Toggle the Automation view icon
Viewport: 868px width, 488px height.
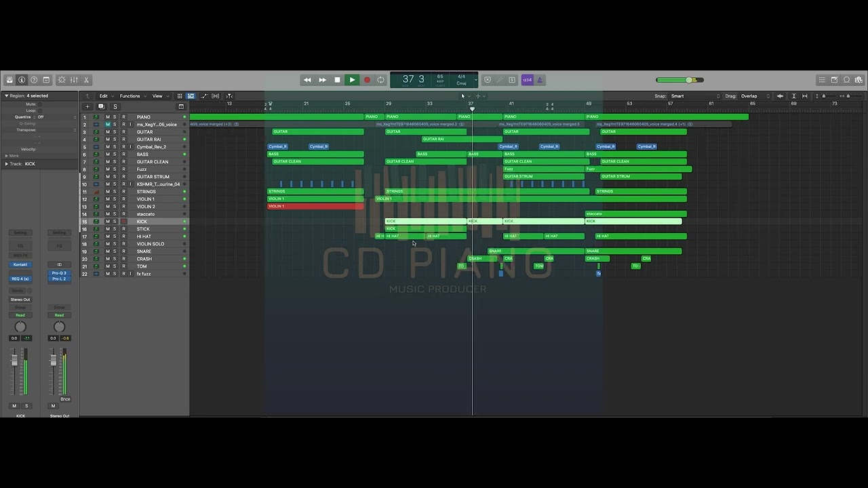coord(203,96)
